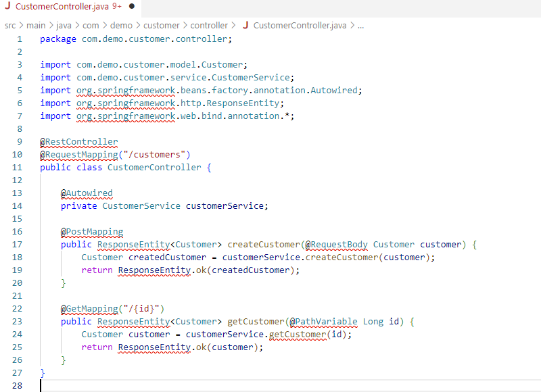541x392 pixels.
Task: Open the 'java' breadcrumb segment
Action: click(64, 26)
